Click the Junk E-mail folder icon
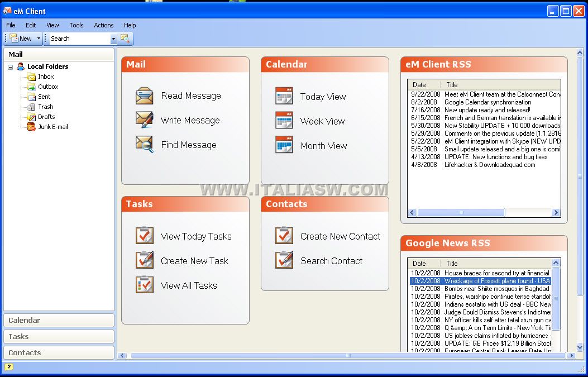The width and height of the screenshot is (588, 377). [31, 127]
